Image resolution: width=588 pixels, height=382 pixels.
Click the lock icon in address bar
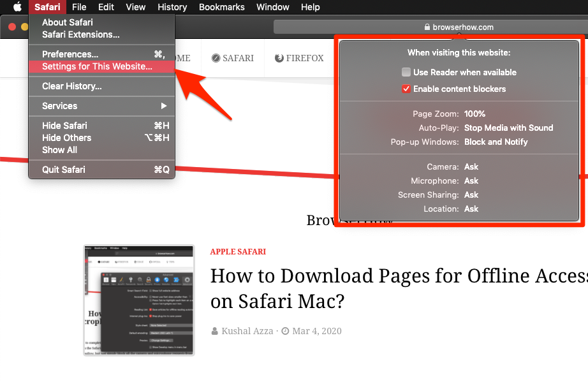tap(427, 27)
